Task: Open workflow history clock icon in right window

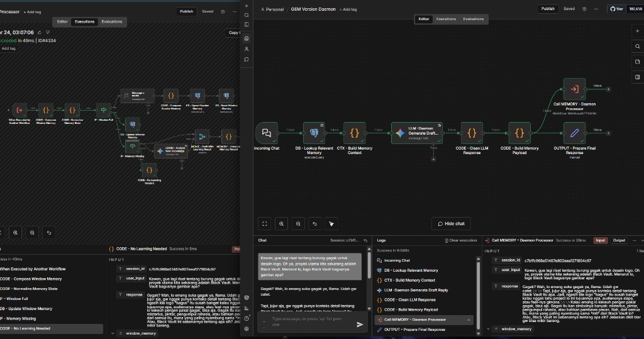Action: tap(584, 9)
